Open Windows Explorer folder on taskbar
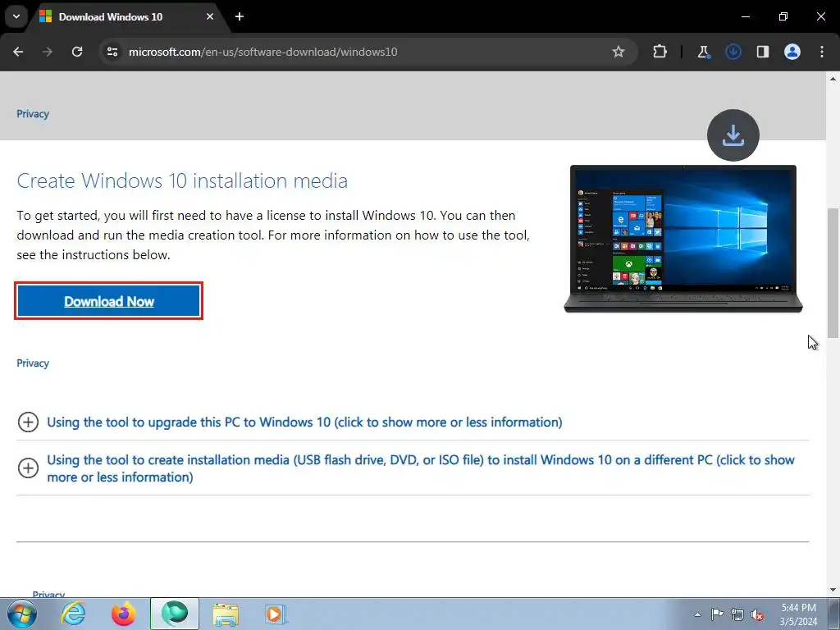Image resolution: width=840 pixels, height=630 pixels. click(x=226, y=614)
